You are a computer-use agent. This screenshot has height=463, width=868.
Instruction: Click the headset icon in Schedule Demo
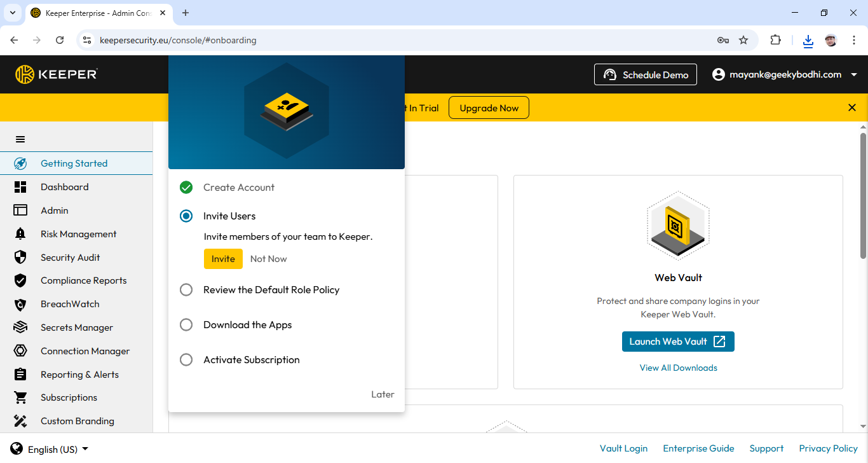coord(610,75)
